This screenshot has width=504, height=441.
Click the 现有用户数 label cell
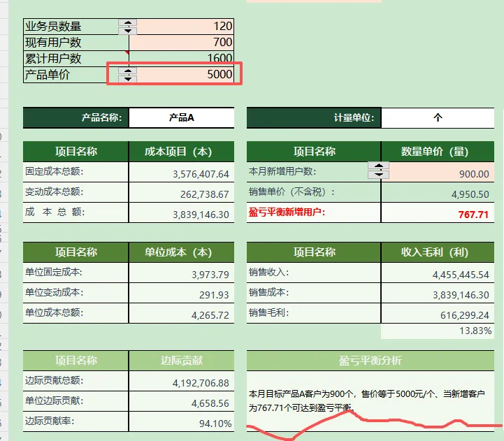tap(76, 43)
